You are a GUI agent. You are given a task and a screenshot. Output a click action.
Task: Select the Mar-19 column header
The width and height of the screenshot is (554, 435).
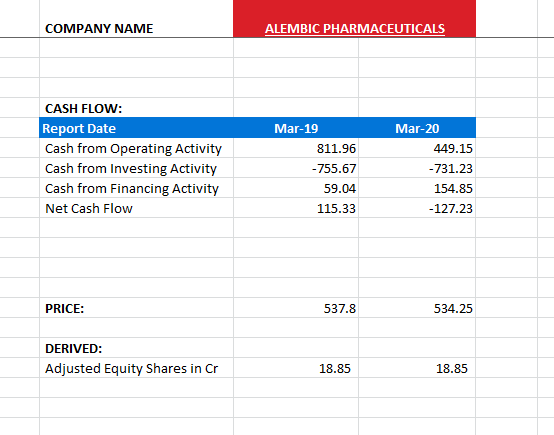click(296, 128)
